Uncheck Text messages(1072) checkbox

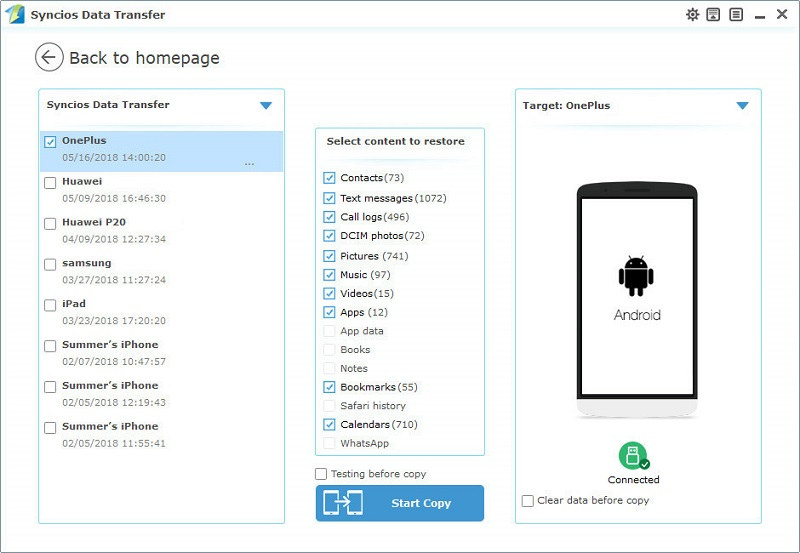[x=329, y=198]
